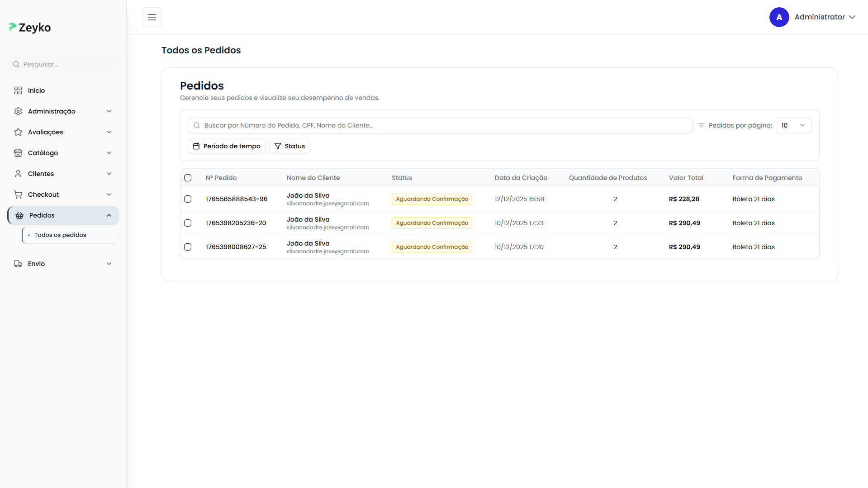Click the Catálogo store icon

18,153
